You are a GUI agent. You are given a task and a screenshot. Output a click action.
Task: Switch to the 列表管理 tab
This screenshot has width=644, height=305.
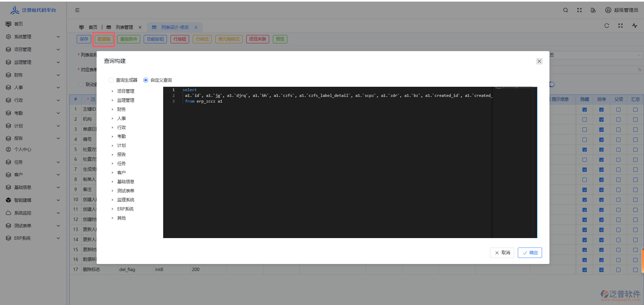pos(124,27)
